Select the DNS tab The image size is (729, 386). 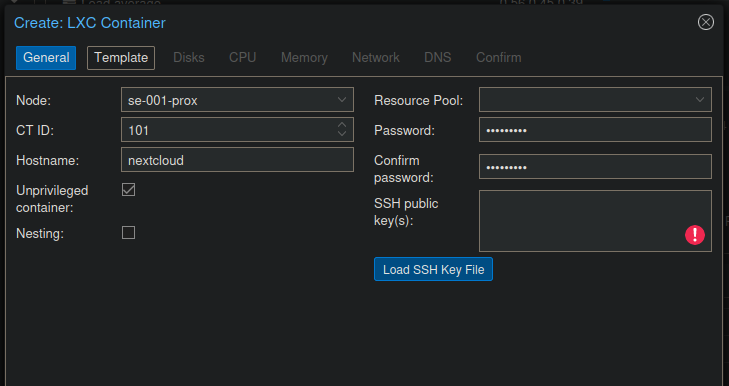pos(437,58)
